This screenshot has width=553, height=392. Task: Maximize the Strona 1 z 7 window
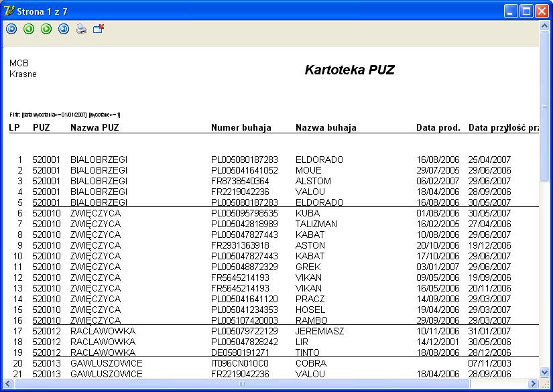tap(526, 11)
